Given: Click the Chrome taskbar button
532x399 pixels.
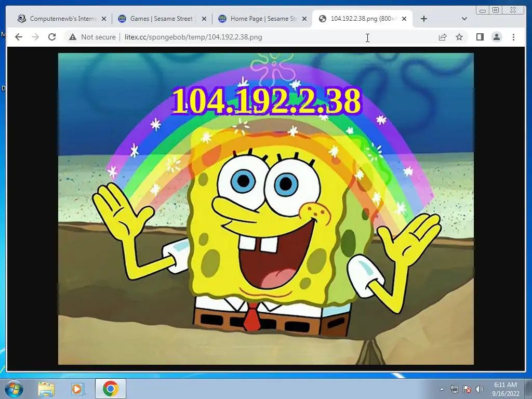Looking at the screenshot, I should pyautogui.click(x=110, y=389).
